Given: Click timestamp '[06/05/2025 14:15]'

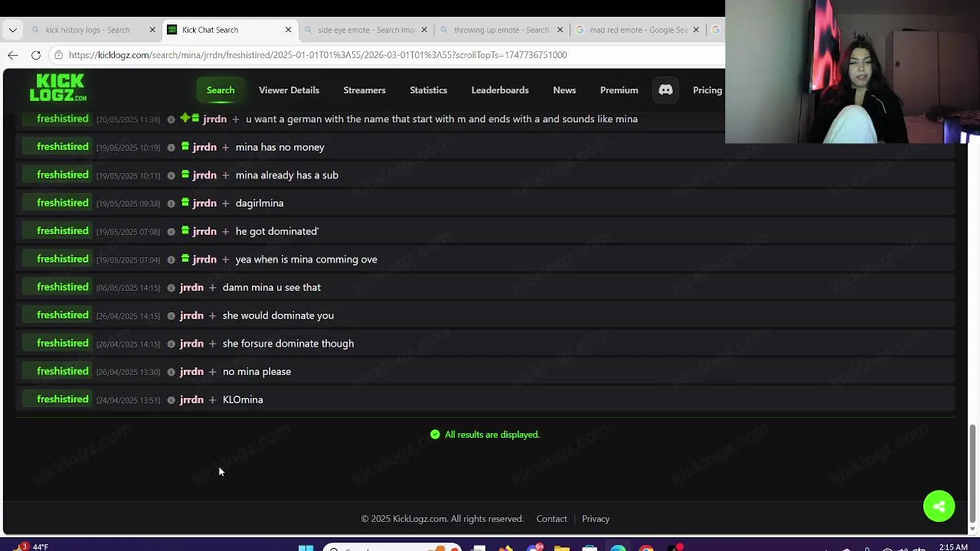Looking at the screenshot, I should (x=128, y=288).
